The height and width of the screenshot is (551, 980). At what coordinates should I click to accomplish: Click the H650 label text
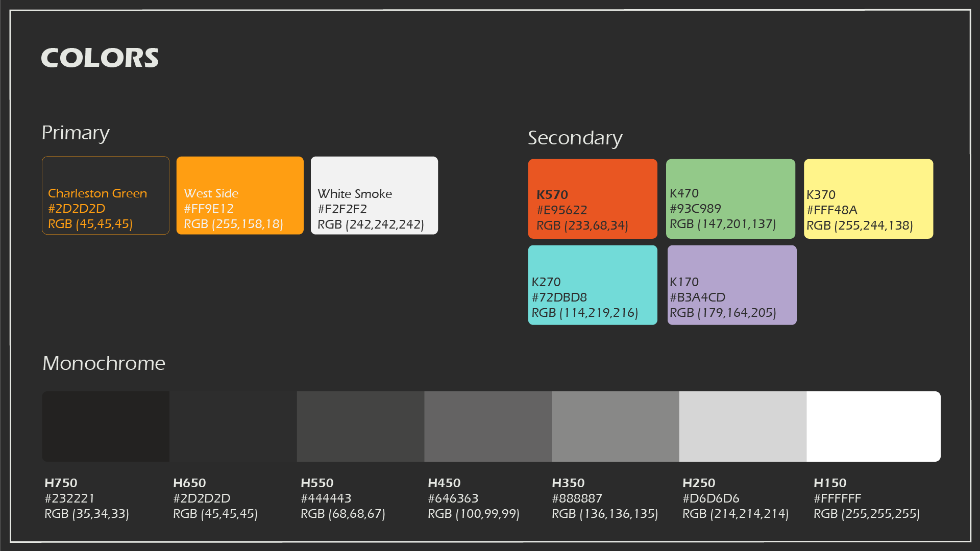(x=189, y=483)
